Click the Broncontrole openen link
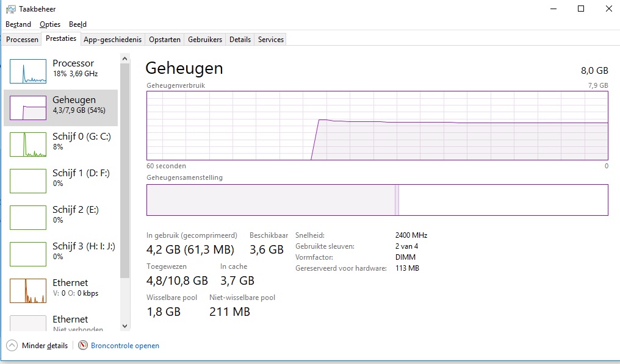The image size is (620, 364). click(x=125, y=346)
